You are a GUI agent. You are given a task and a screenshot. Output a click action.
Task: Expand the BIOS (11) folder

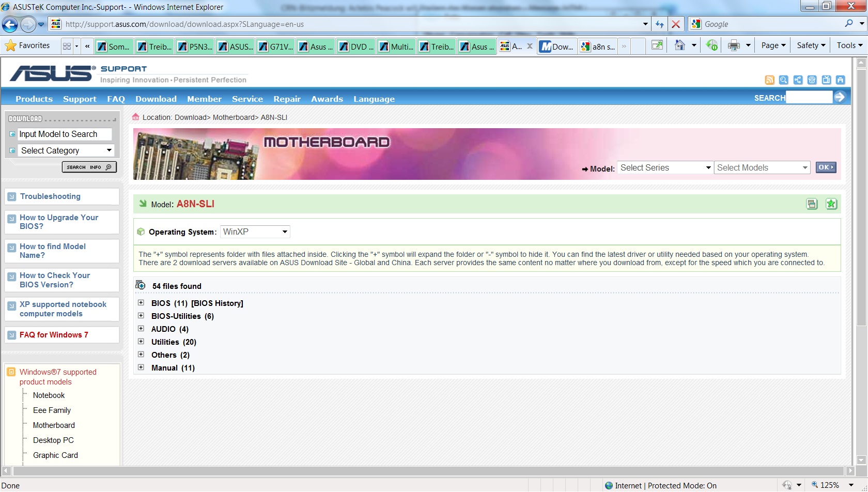pos(141,303)
